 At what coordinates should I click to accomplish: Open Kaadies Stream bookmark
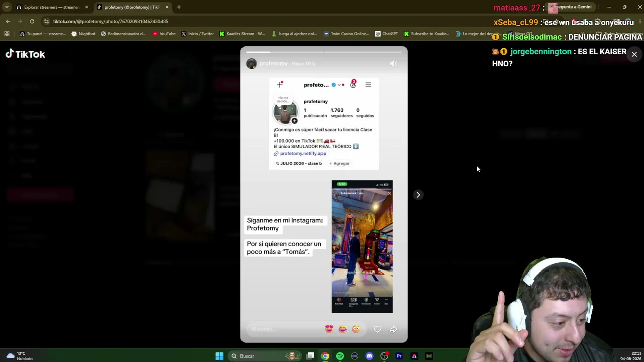pyautogui.click(x=242, y=34)
